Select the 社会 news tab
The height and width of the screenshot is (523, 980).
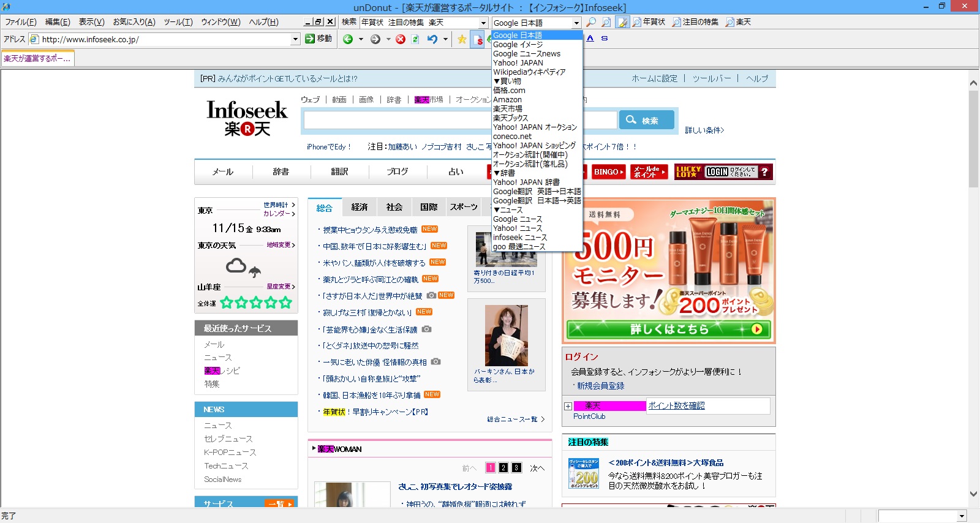[x=394, y=207]
